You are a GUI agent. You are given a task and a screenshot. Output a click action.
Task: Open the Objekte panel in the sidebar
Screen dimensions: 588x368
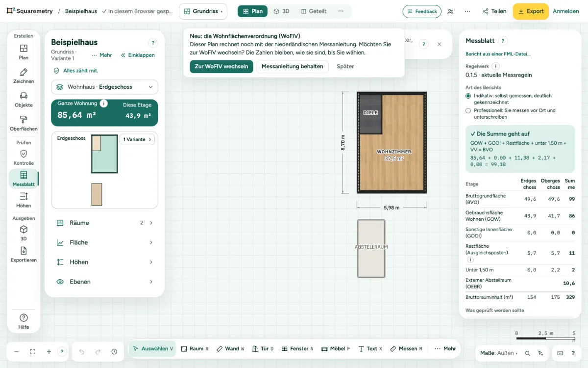tap(24, 100)
